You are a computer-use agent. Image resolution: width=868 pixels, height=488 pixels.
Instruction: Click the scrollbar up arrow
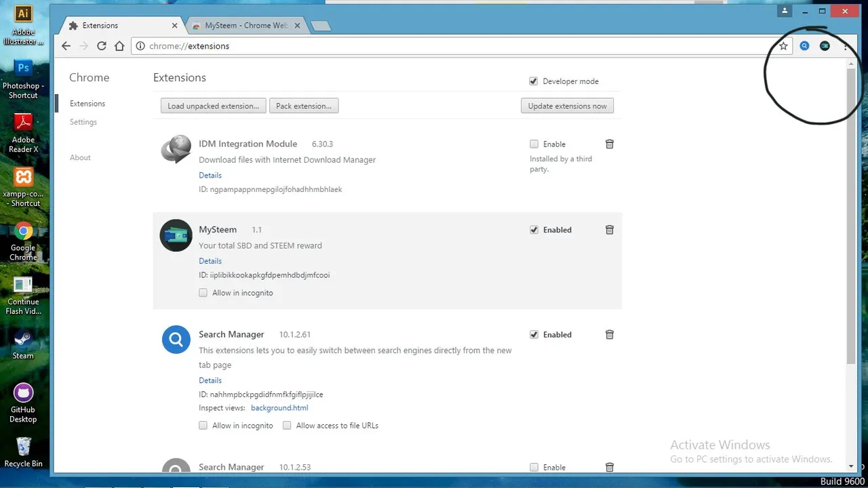click(851, 64)
